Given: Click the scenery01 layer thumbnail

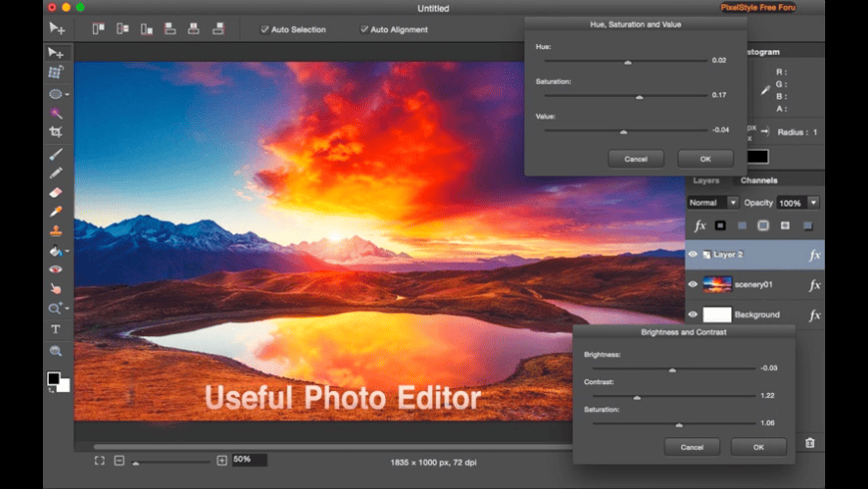Looking at the screenshot, I should point(717,284).
